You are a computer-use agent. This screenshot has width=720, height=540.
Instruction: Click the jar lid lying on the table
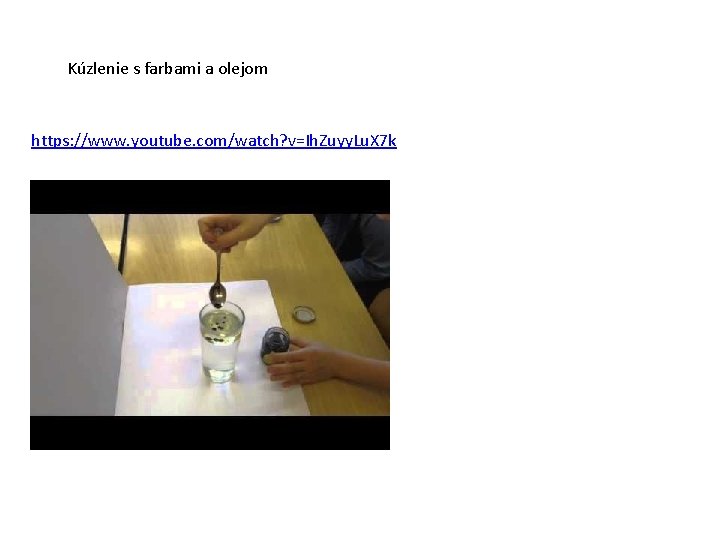click(x=304, y=315)
